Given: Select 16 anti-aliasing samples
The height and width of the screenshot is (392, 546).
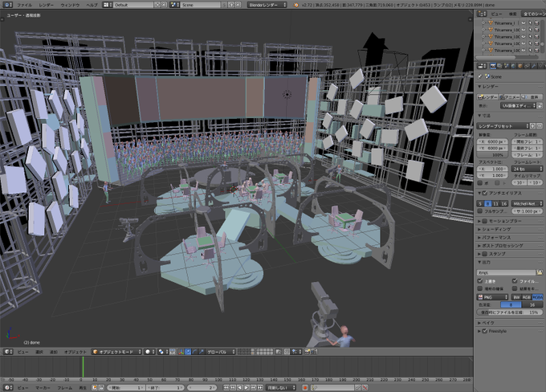Looking at the screenshot, I should [x=504, y=203].
